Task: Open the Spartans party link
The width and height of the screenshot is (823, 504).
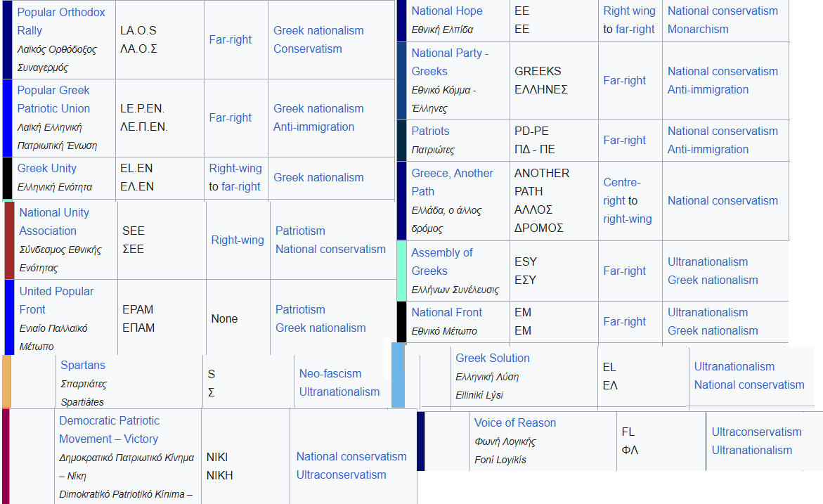Action: (x=83, y=365)
